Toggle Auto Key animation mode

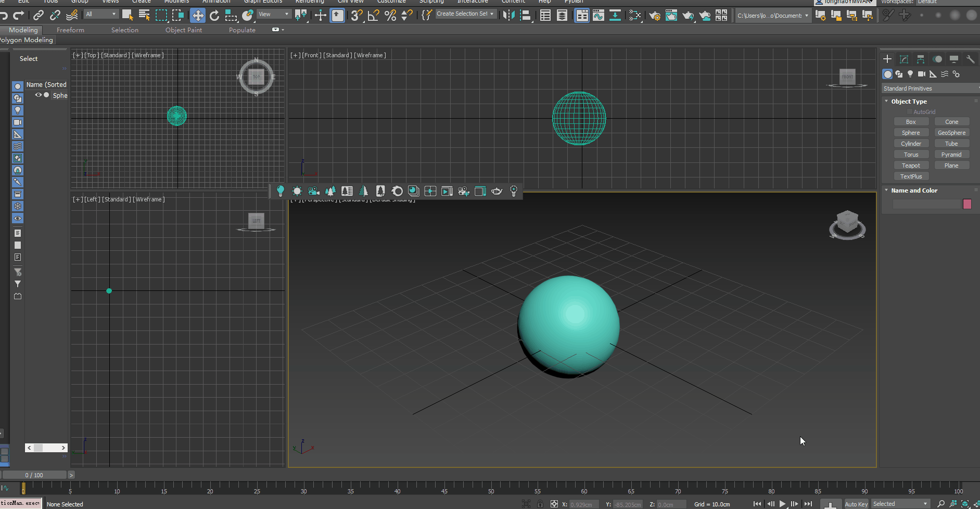click(x=856, y=504)
